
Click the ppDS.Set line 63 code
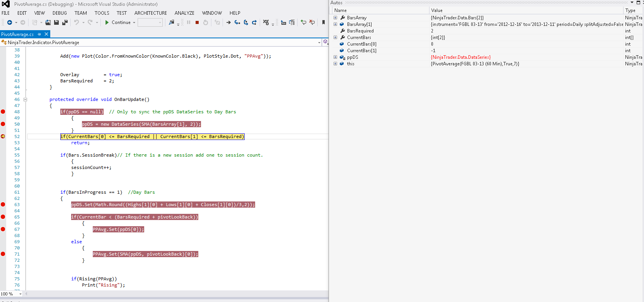[163, 205]
